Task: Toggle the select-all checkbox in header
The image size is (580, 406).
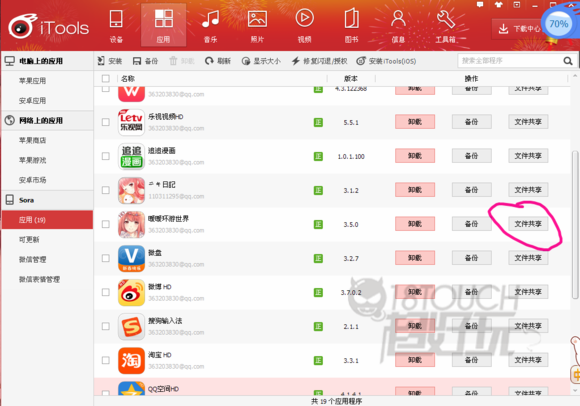Action: tap(106, 78)
